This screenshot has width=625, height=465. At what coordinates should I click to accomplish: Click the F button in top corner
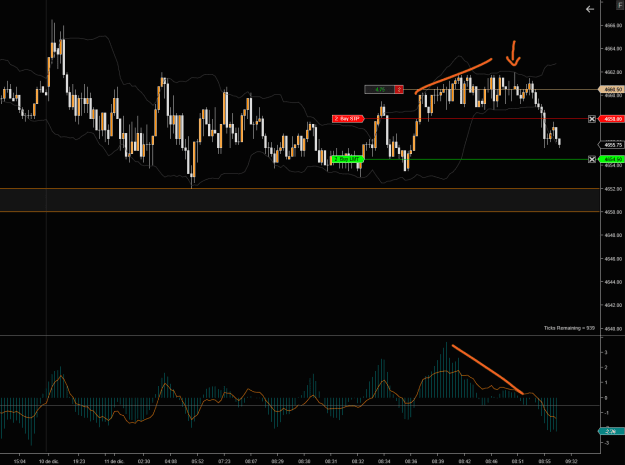[620, 5]
